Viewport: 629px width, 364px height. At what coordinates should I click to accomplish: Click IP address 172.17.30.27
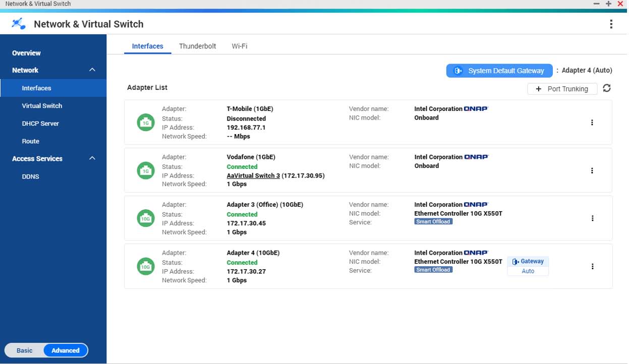click(246, 271)
